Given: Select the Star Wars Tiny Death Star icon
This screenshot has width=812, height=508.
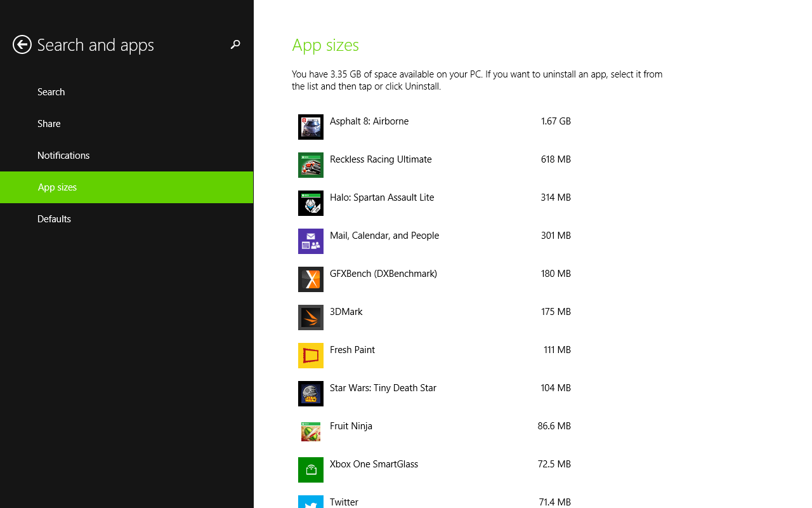Looking at the screenshot, I should point(311,394).
